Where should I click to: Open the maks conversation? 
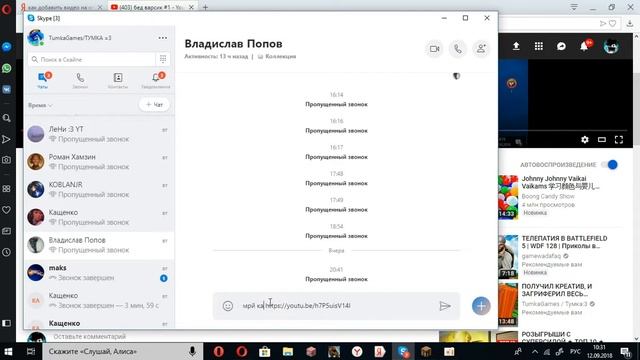pyautogui.click(x=99, y=273)
